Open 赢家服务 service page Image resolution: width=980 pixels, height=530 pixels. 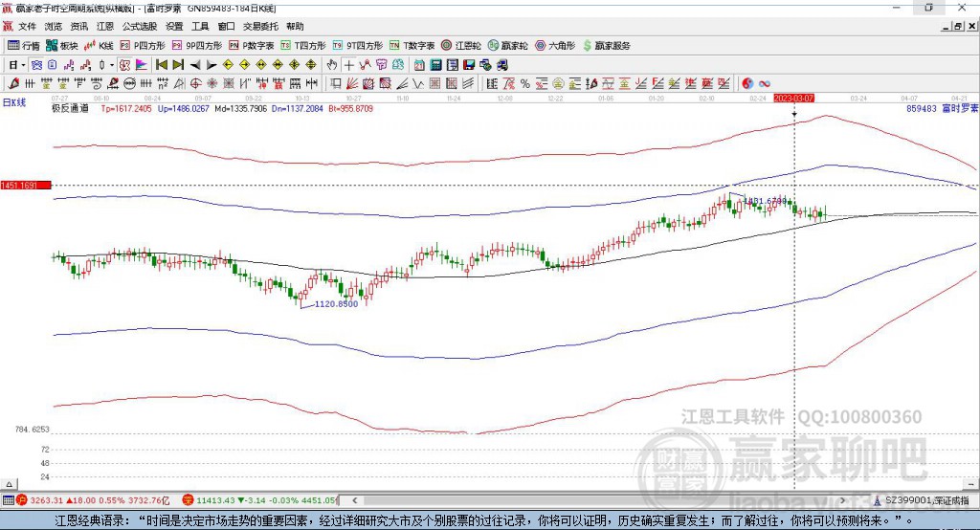[606, 46]
